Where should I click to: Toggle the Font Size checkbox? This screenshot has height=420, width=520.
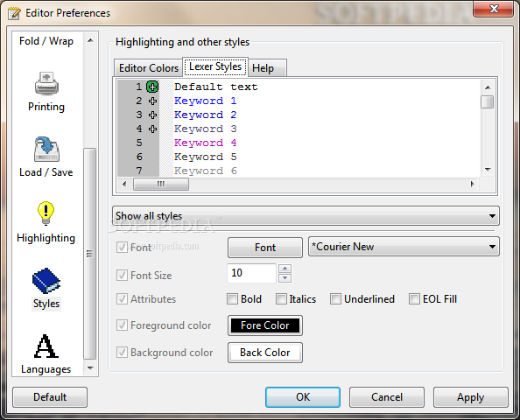(x=122, y=275)
